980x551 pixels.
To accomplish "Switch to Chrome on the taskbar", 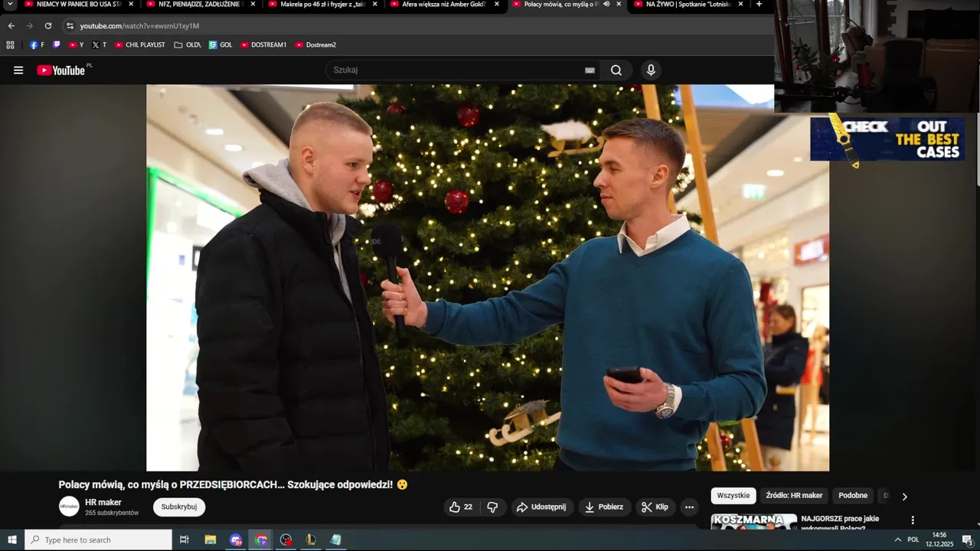I will click(261, 540).
